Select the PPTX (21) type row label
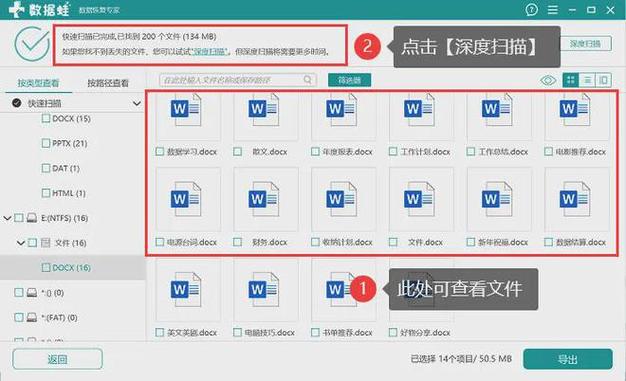The height and width of the screenshot is (381, 626). coord(69,143)
